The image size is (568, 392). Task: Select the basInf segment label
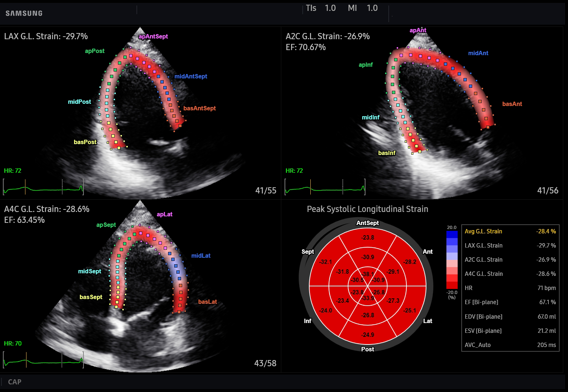coord(387,153)
